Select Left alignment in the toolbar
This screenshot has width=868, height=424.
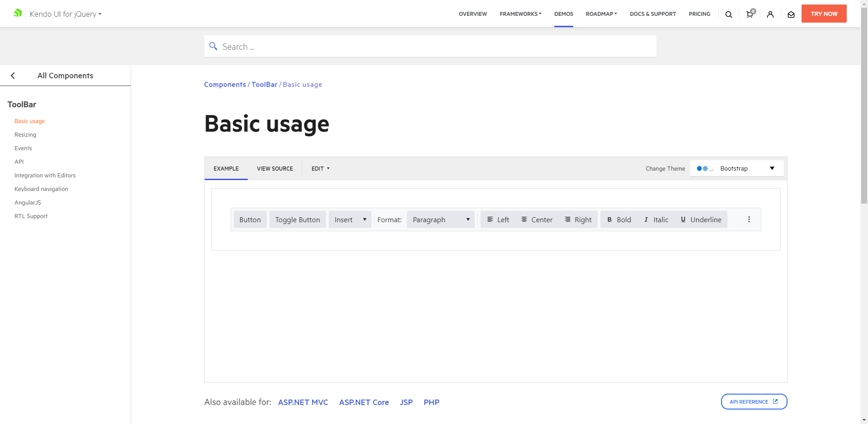(x=498, y=219)
